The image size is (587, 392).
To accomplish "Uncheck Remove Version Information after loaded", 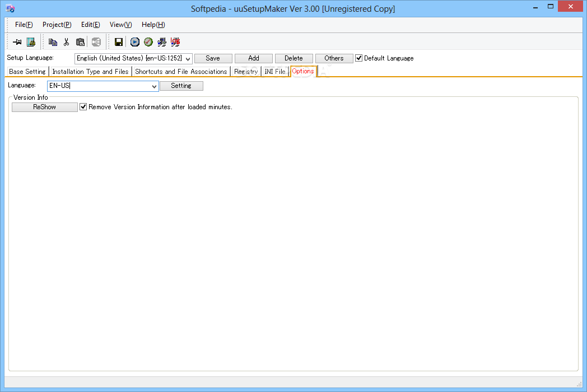I will [x=83, y=107].
